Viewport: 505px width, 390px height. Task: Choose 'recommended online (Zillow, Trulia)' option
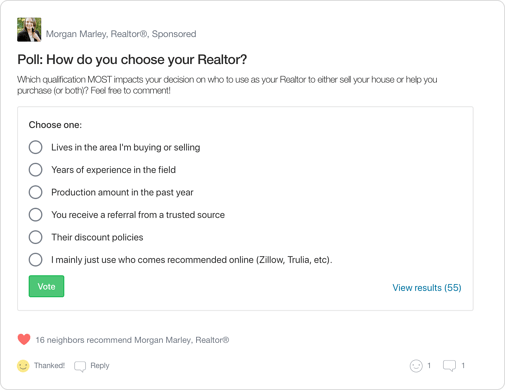35,260
